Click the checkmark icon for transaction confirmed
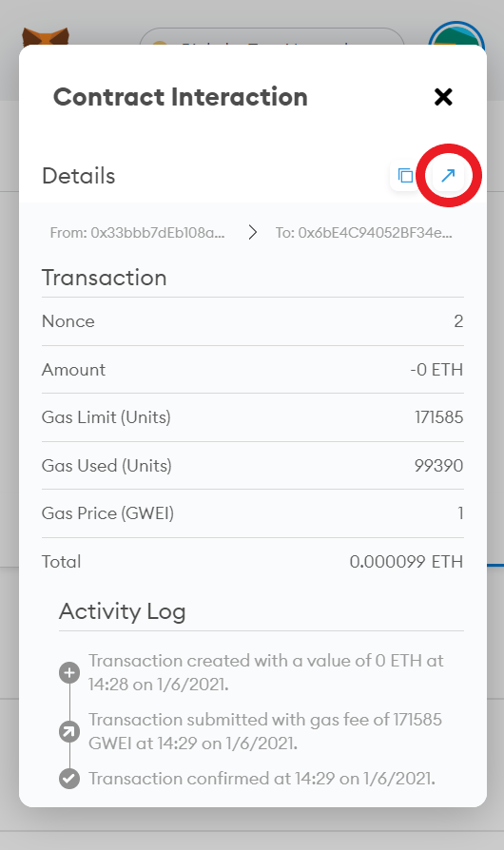504x850 pixels. pyautogui.click(x=69, y=779)
